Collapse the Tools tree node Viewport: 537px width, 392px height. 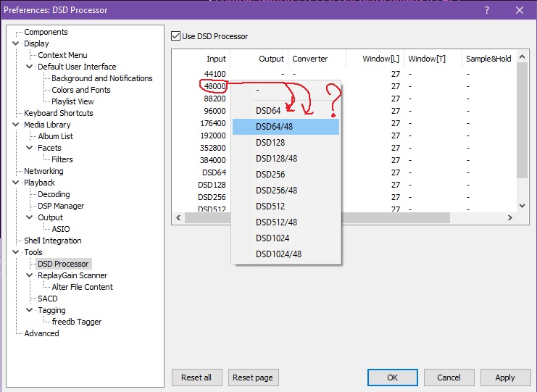[17, 252]
